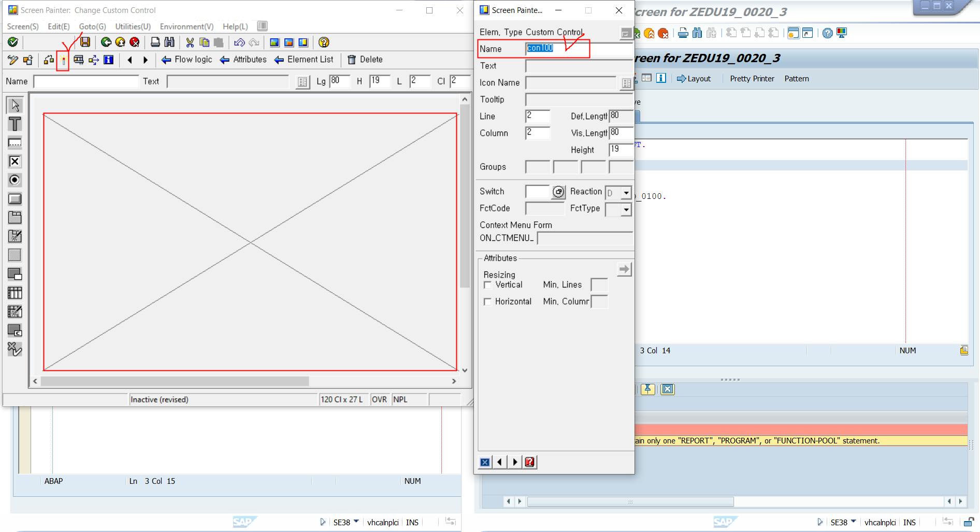Select the Subscreen area tool

pos(15,274)
